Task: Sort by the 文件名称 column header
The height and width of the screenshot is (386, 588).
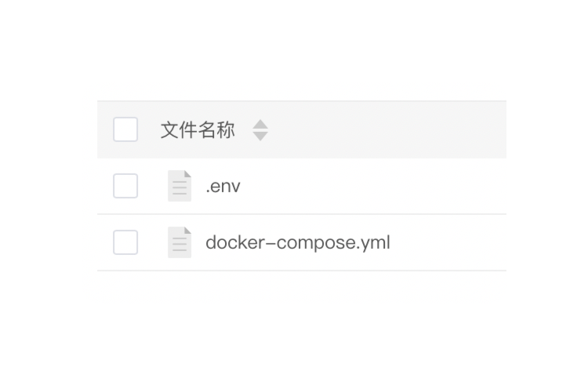Action: 198,130
